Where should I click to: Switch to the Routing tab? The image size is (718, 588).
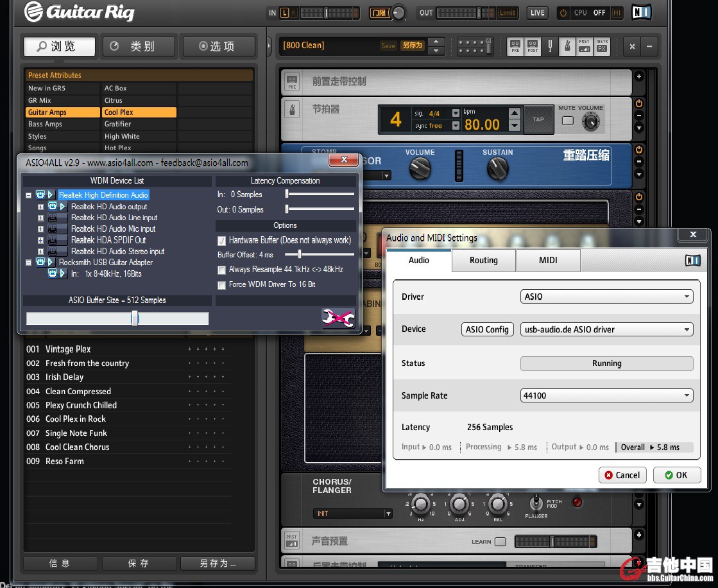483,261
